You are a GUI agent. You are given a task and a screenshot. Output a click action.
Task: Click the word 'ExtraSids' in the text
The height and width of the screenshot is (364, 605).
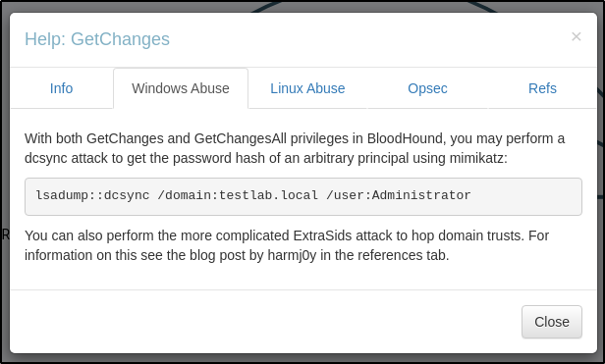pos(322,235)
